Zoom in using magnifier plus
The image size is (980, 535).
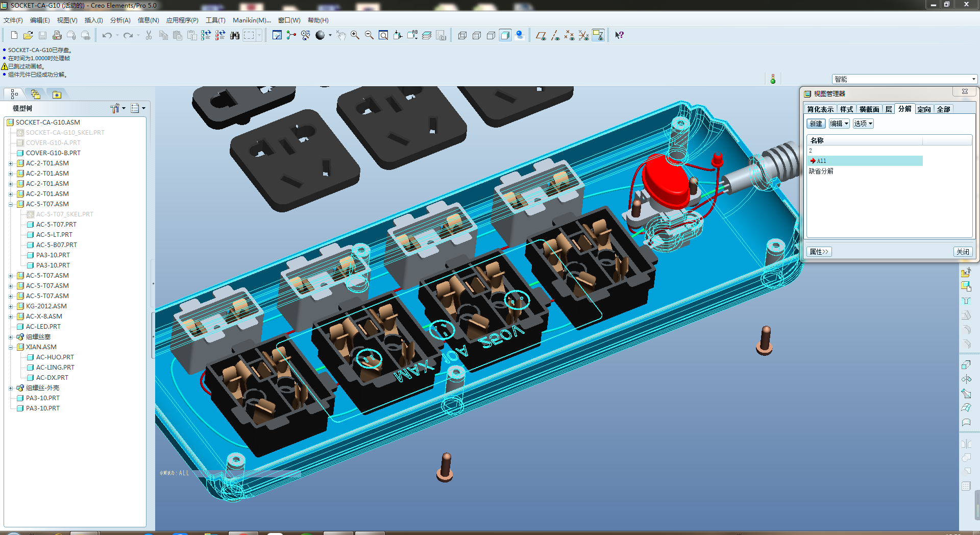click(355, 35)
